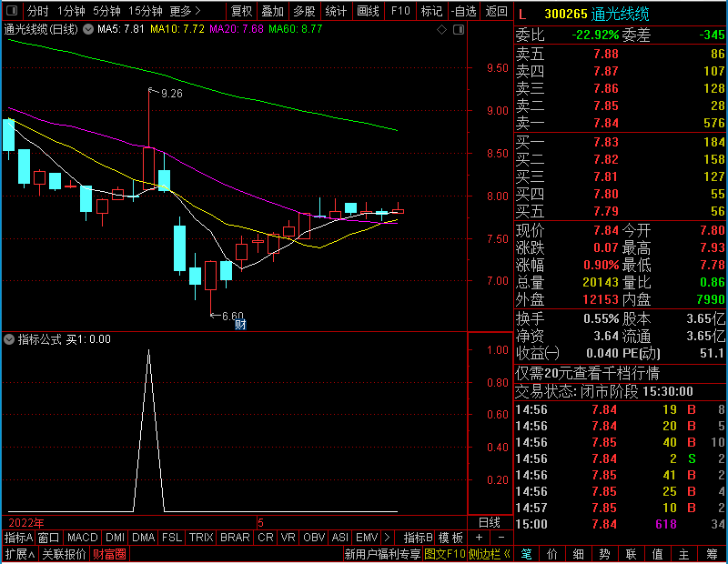Select the DMA indicator

tap(143, 538)
